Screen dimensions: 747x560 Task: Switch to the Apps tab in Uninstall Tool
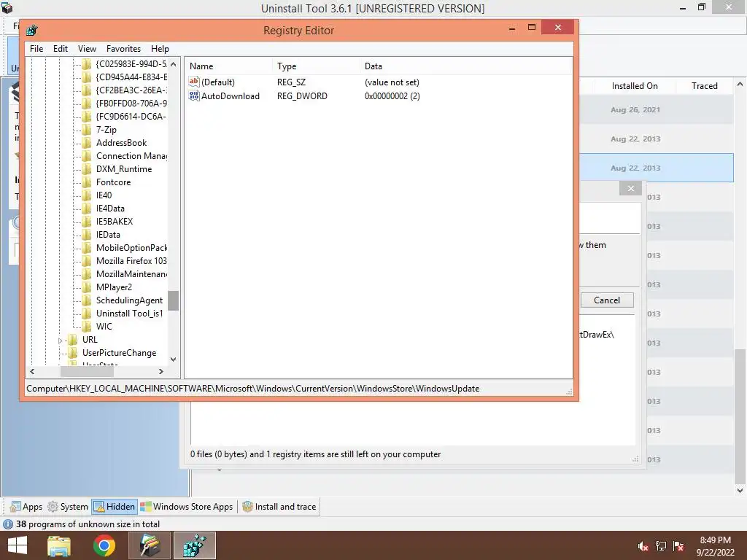pyautogui.click(x=26, y=507)
